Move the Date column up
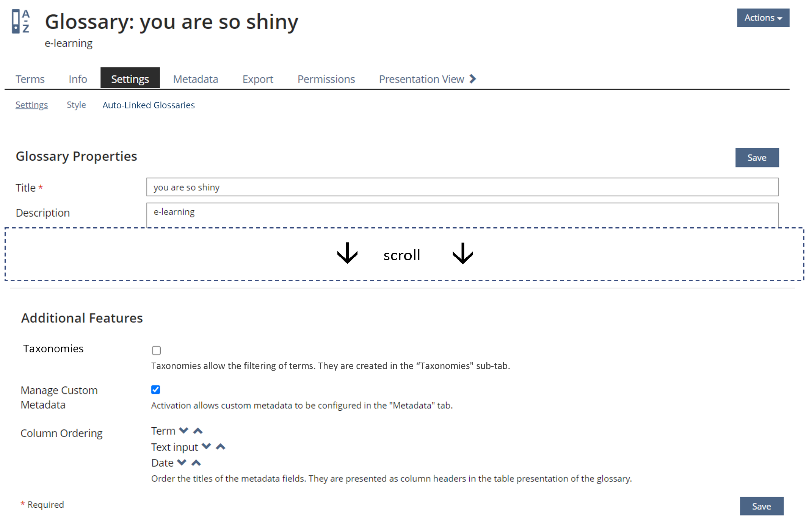 196,463
